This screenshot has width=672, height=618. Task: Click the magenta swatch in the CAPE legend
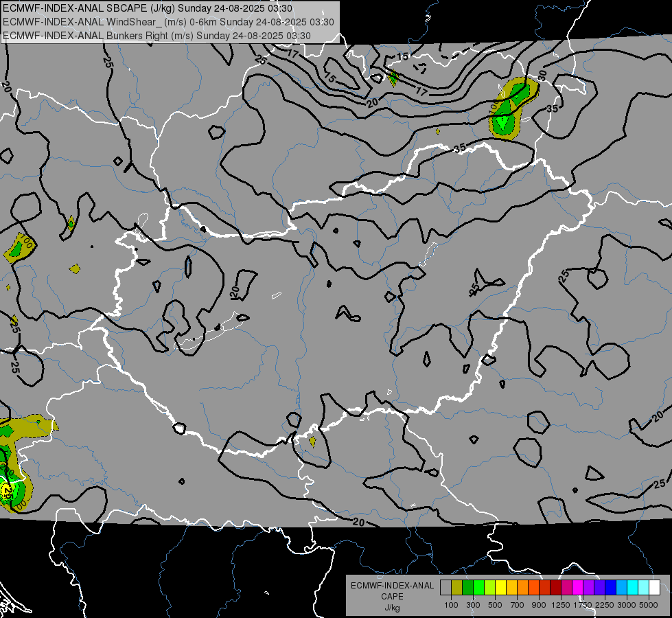(x=578, y=587)
